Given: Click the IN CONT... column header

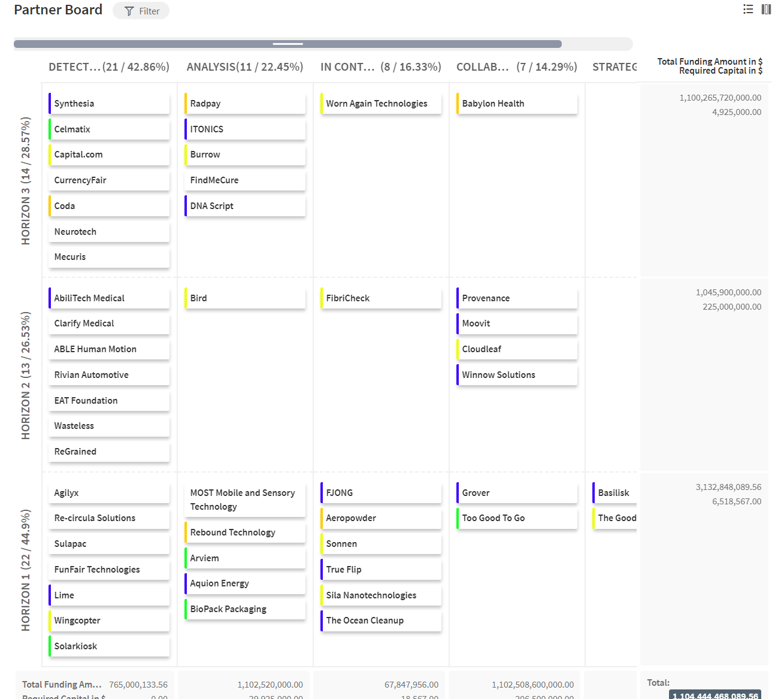Looking at the screenshot, I should 380,67.
